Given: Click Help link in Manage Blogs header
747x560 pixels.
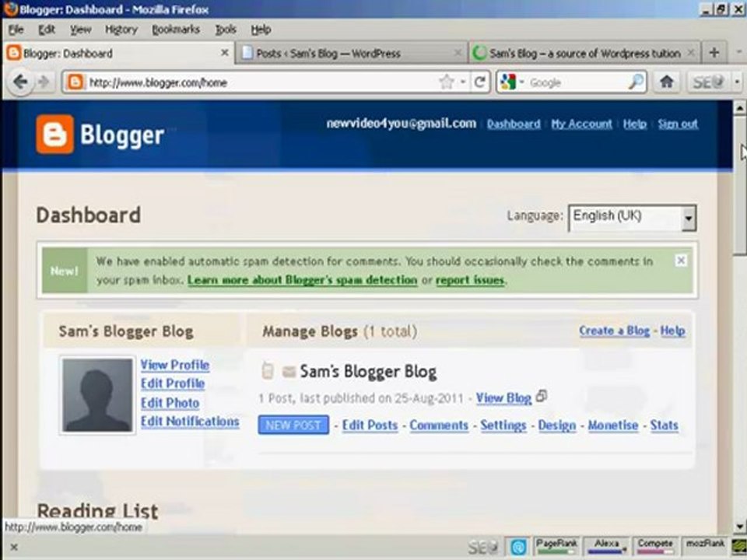Looking at the screenshot, I should click(x=672, y=331).
